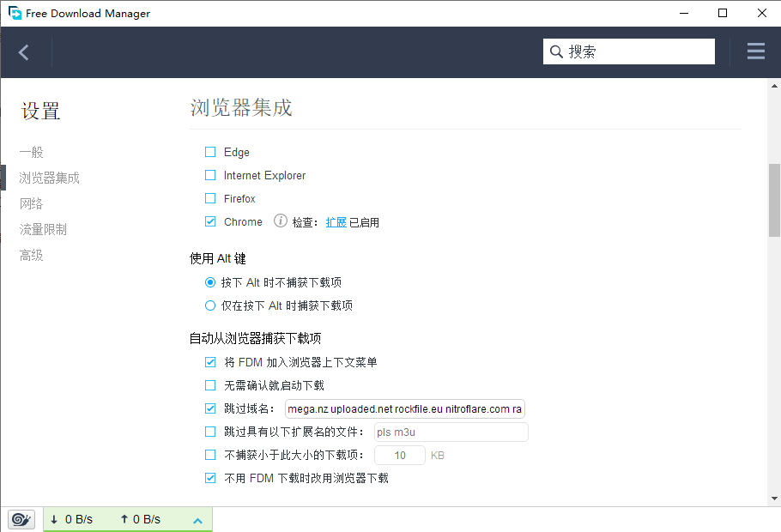
Task: Enable the Firefox checkbox
Action: (210, 198)
